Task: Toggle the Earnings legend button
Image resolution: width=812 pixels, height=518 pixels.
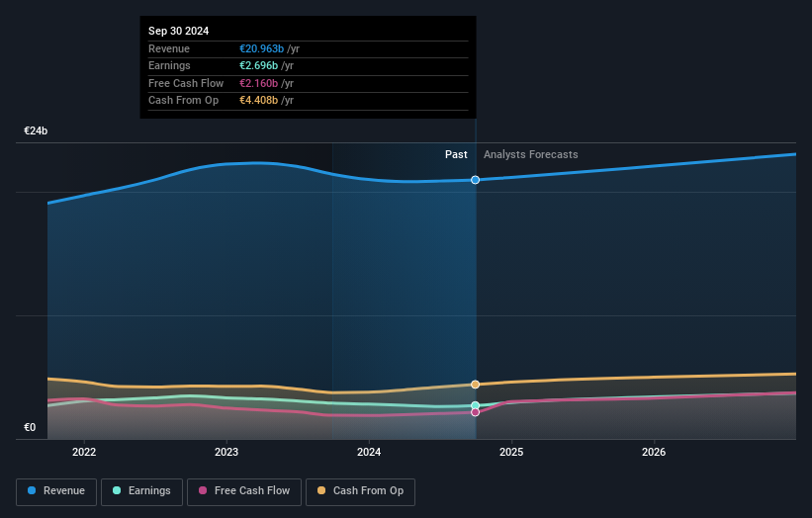Action: point(141,491)
